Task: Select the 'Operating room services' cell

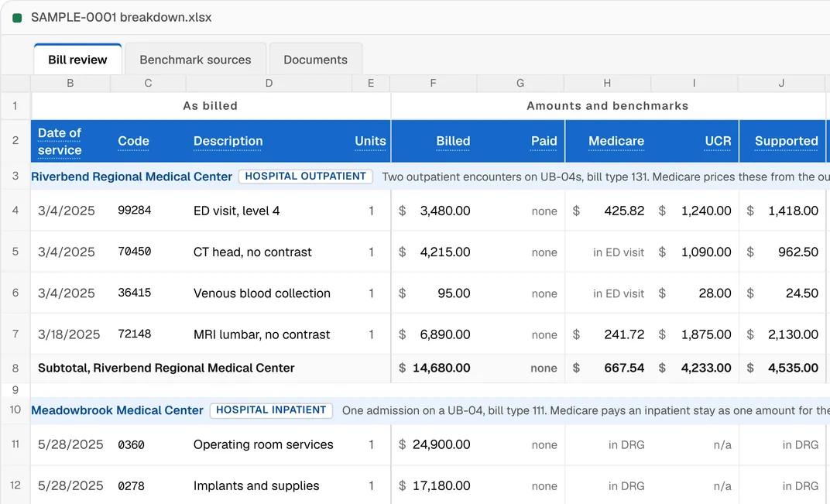Action: point(263,444)
